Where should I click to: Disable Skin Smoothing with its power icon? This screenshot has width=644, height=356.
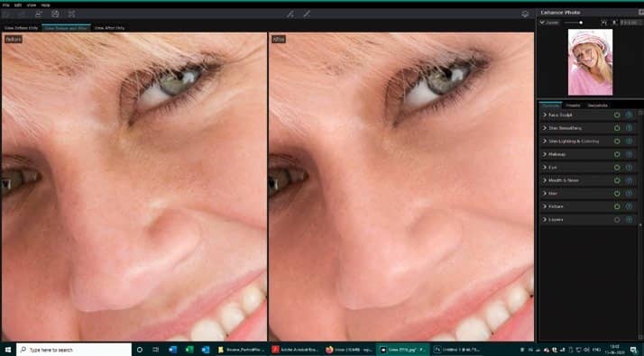(x=616, y=128)
